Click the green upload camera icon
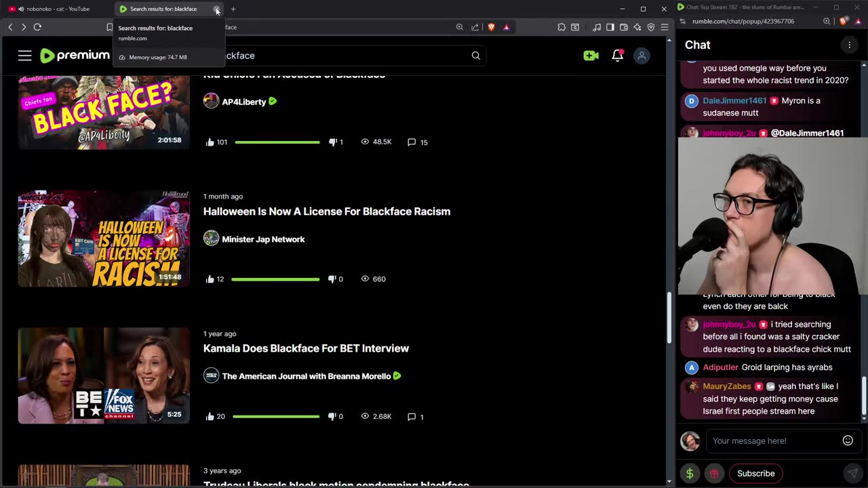This screenshot has width=868, height=488. tap(591, 56)
